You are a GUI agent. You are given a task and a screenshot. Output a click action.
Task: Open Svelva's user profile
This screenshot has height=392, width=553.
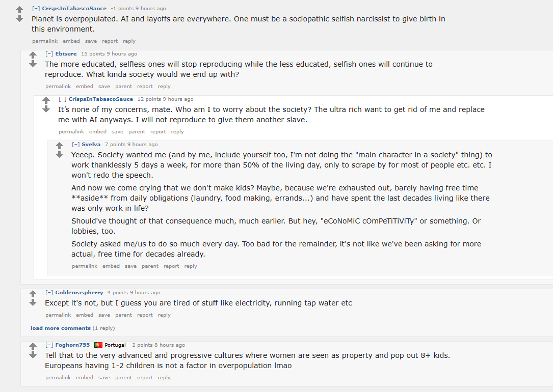click(91, 145)
